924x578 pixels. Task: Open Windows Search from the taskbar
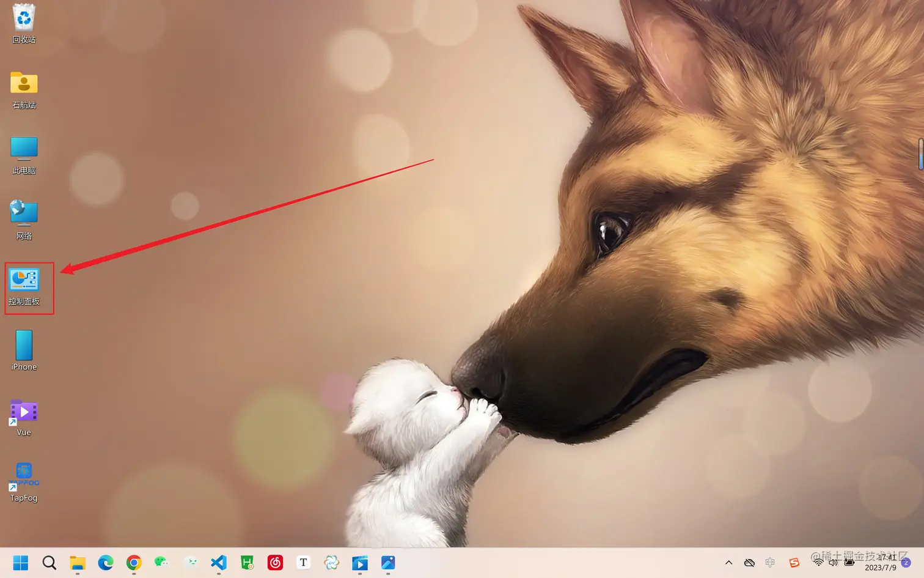click(49, 563)
